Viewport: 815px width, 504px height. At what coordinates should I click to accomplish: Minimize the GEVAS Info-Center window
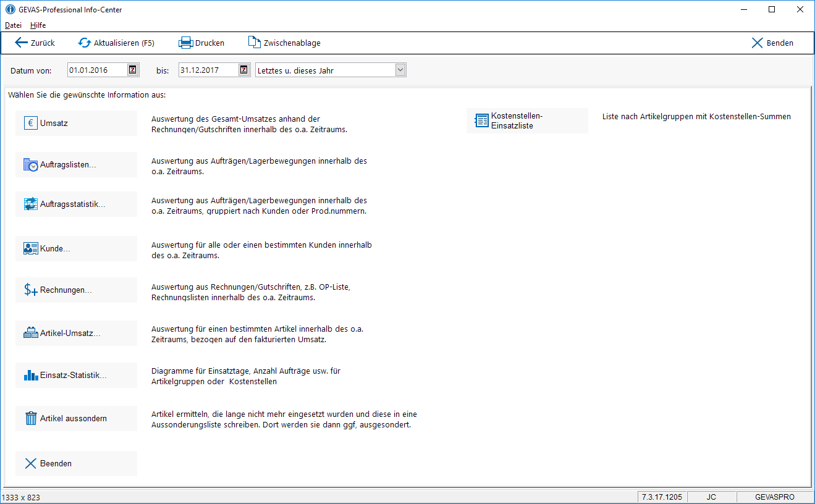coord(745,9)
